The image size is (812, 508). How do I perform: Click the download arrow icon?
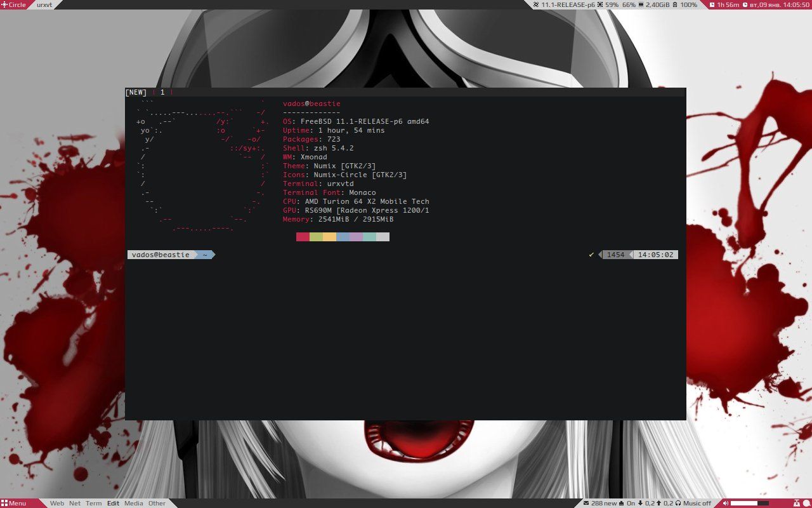(640, 503)
